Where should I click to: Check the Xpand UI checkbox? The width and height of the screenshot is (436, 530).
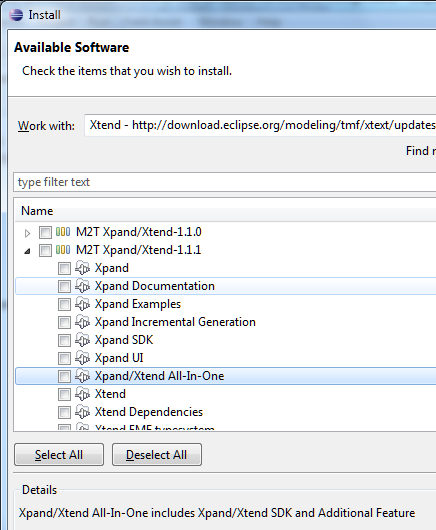coord(64,359)
